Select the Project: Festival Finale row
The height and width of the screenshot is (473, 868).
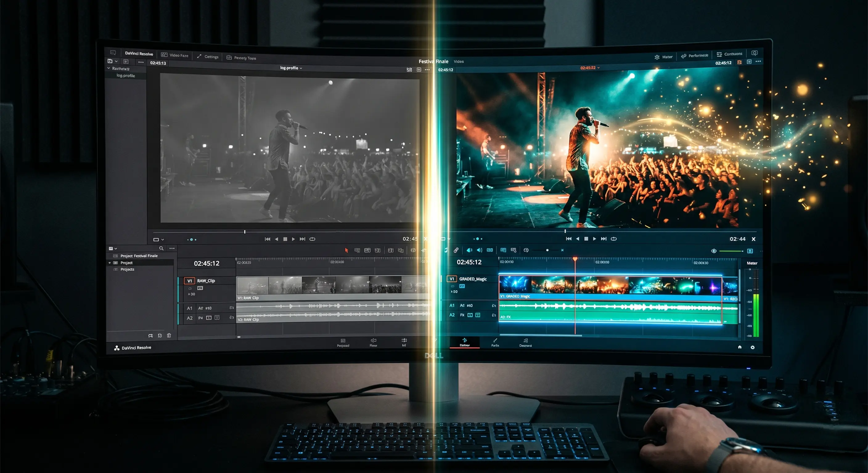[x=139, y=256]
